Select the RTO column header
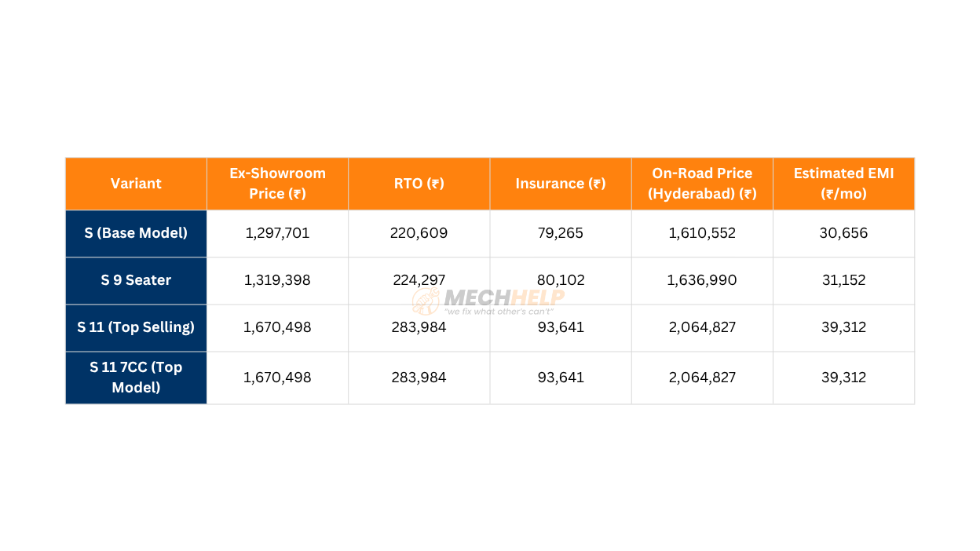Viewport: 980px width, 551px height. pos(419,184)
